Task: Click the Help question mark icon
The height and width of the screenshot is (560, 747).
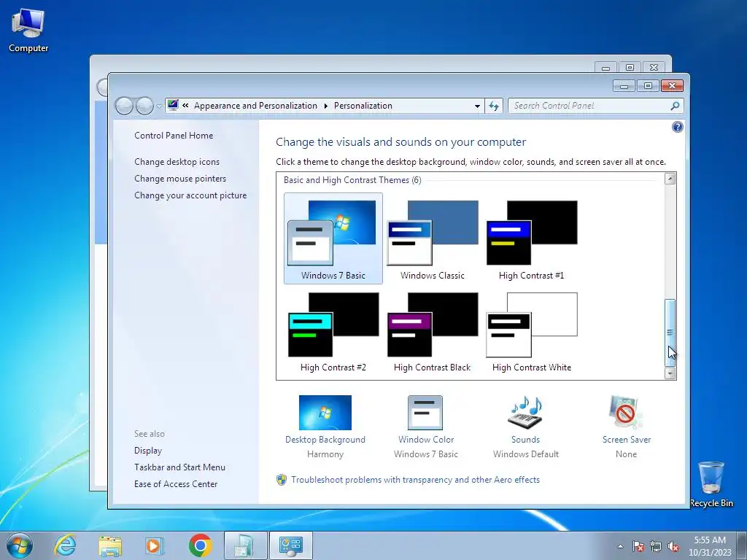Action: [x=677, y=127]
